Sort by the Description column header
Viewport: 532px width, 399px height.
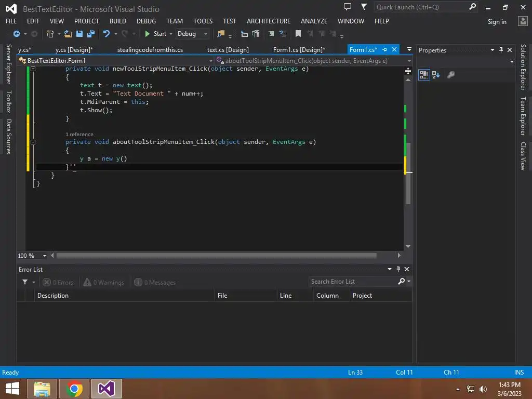point(124,296)
